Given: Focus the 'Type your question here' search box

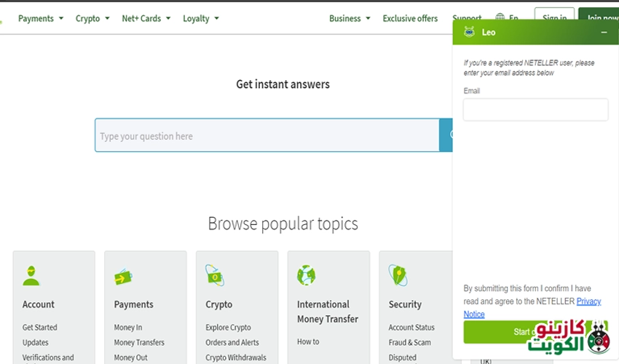Looking at the screenshot, I should point(267,136).
